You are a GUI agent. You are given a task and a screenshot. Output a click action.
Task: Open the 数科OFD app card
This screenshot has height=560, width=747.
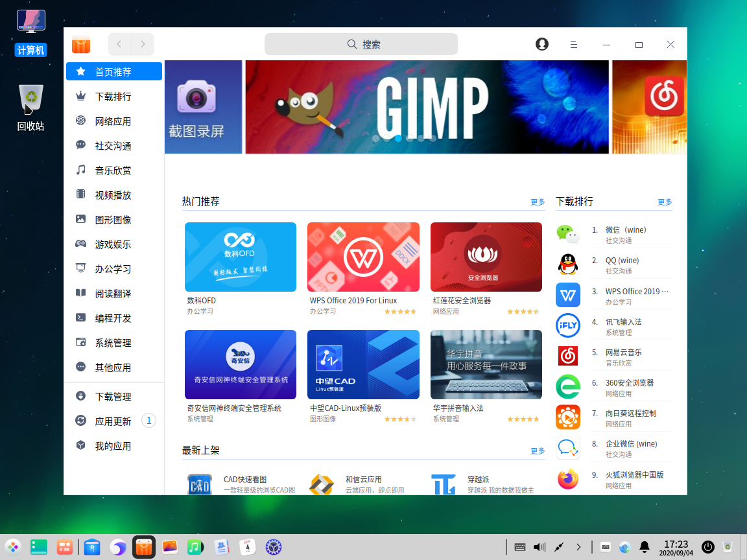pyautogui.click(x=241, y=269)
